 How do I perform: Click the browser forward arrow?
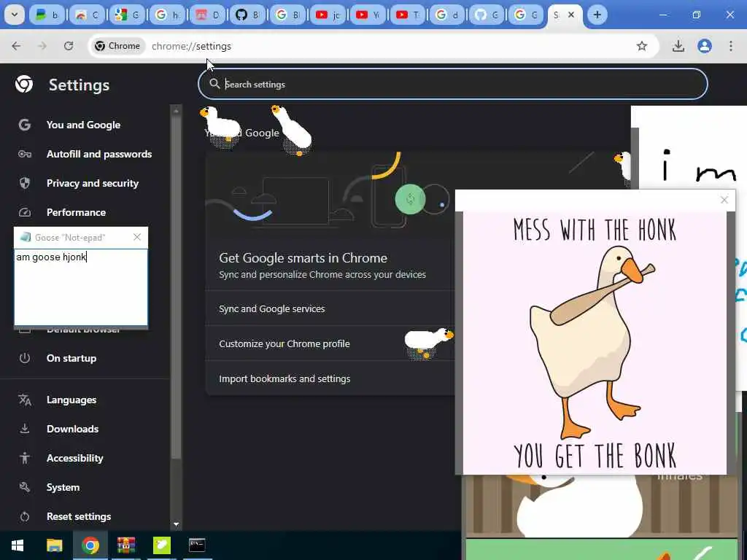[x=42, y=46]
